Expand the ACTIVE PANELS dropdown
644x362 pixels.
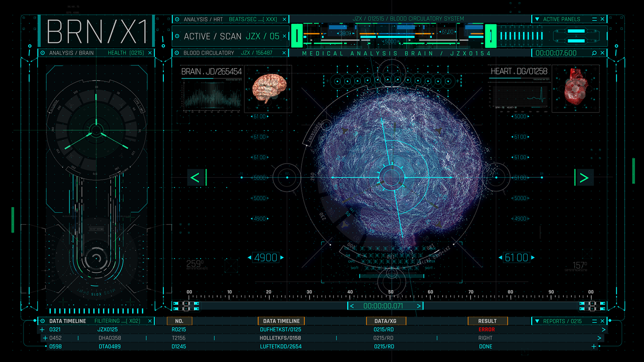click(537, 19)
